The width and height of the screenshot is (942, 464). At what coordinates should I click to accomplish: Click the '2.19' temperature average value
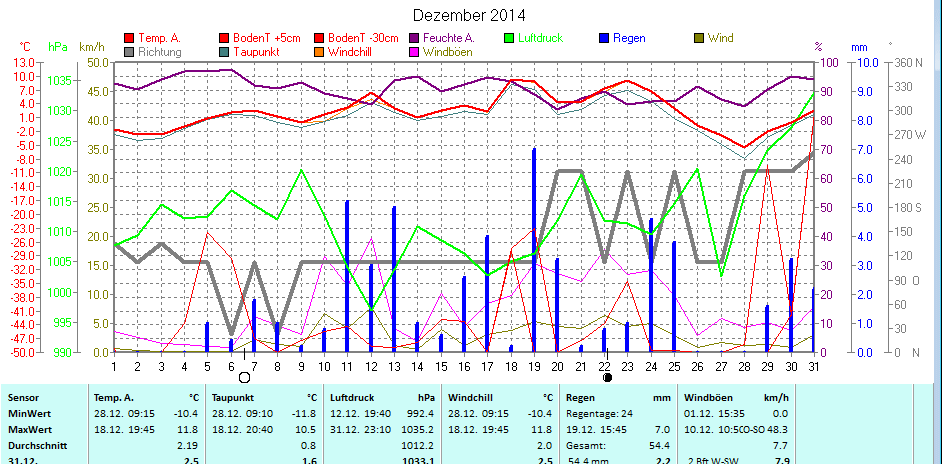[x=189, y=446]
